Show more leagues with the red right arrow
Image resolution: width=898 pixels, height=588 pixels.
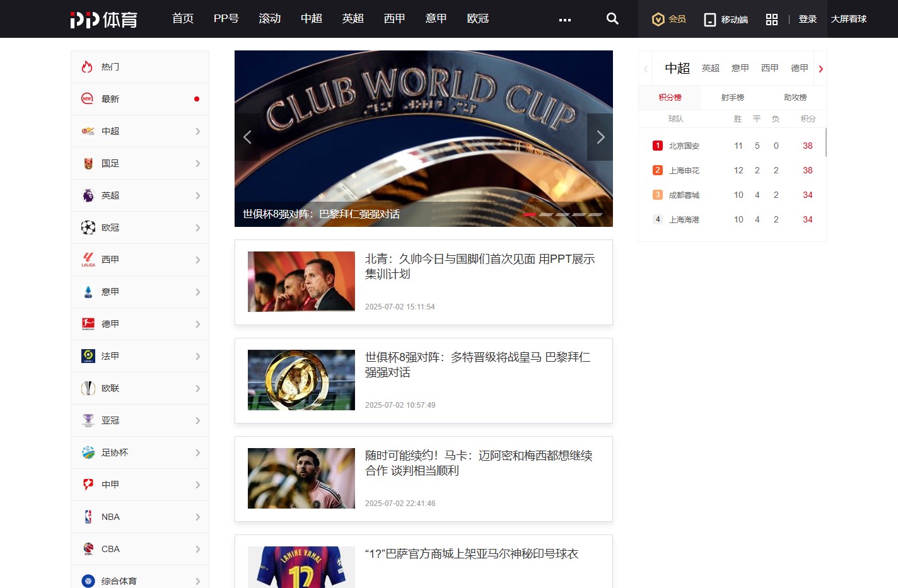(x=820, y=69)
